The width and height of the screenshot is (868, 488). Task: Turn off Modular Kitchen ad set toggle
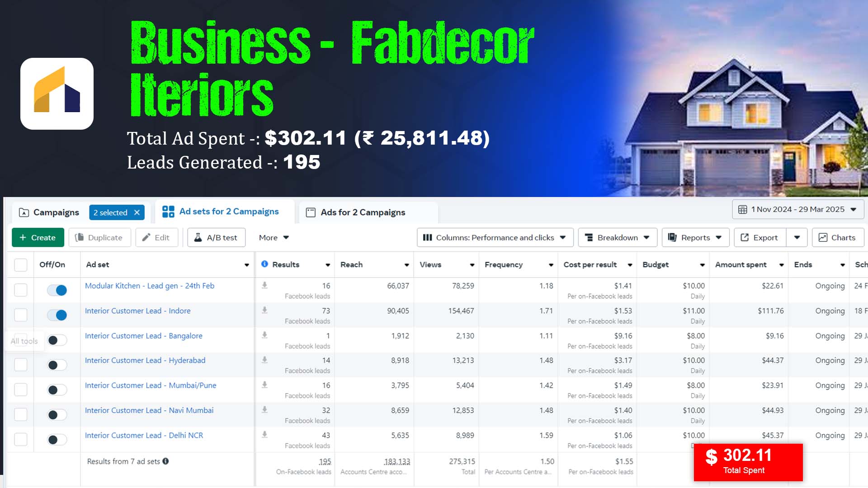[57, 290]
